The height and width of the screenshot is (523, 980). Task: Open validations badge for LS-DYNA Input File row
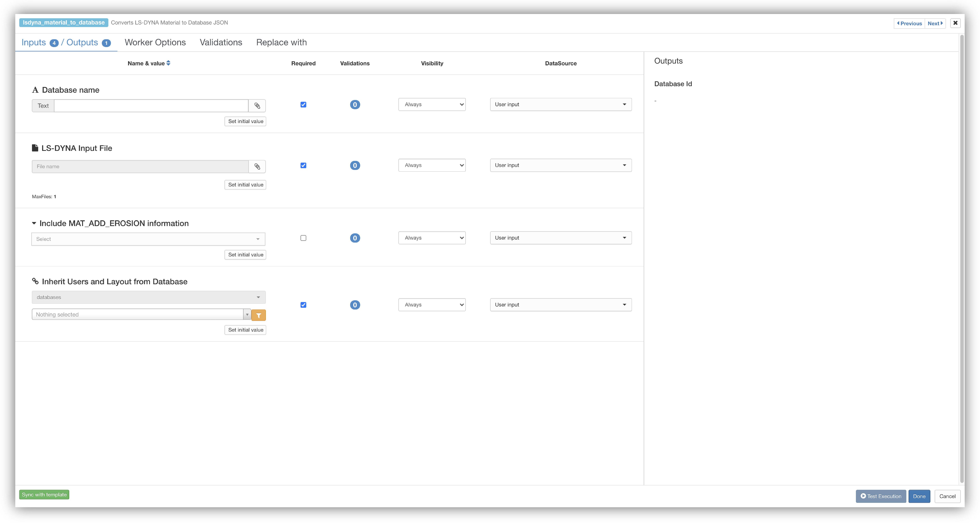355,165
